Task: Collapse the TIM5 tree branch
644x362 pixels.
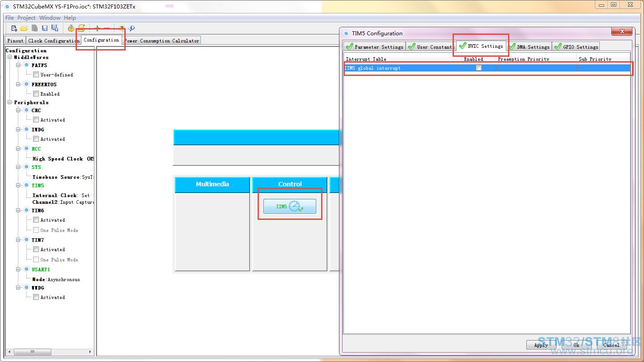Action: [19, 185]
